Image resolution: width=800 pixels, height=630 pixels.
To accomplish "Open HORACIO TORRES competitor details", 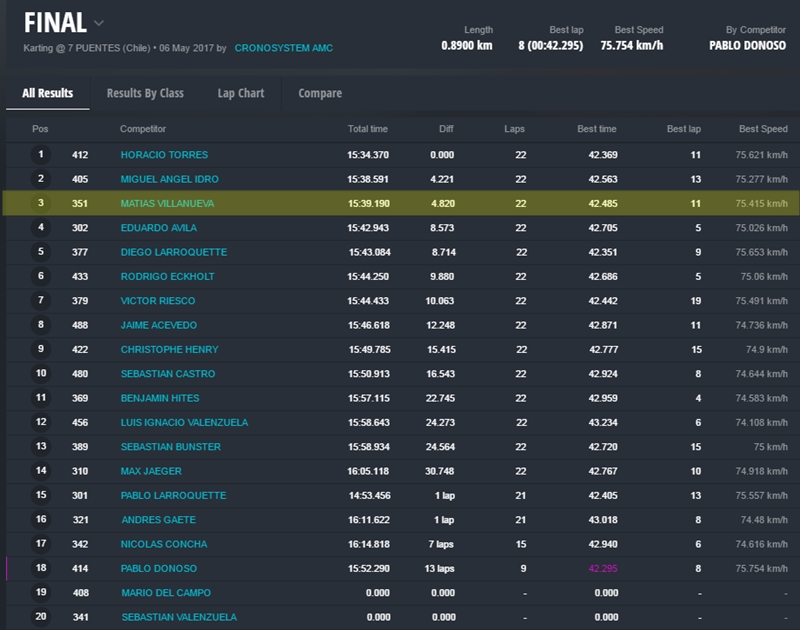I will pyautogui.click(x=164, y=155).
